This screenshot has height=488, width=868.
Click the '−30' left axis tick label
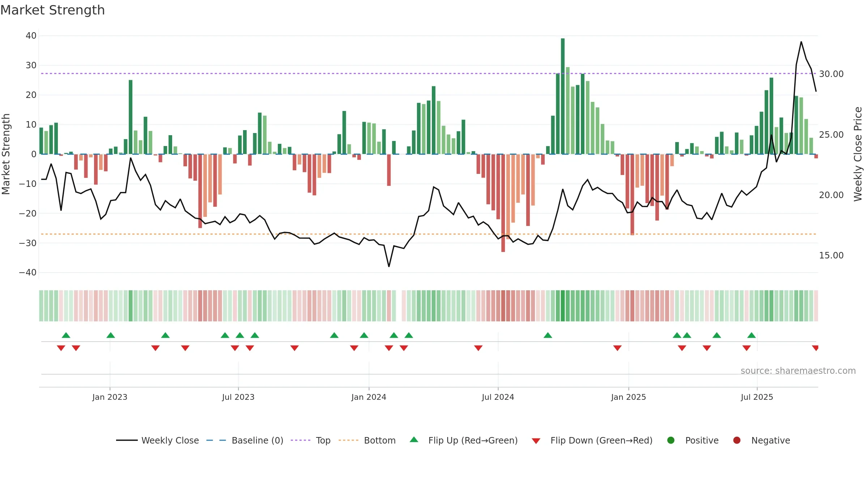28,243
